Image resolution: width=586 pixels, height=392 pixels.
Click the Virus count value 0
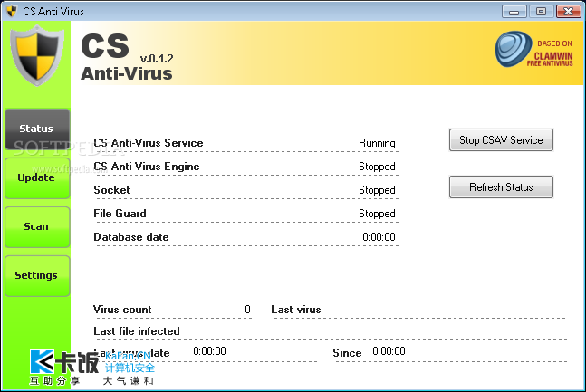tap(247, 310)
